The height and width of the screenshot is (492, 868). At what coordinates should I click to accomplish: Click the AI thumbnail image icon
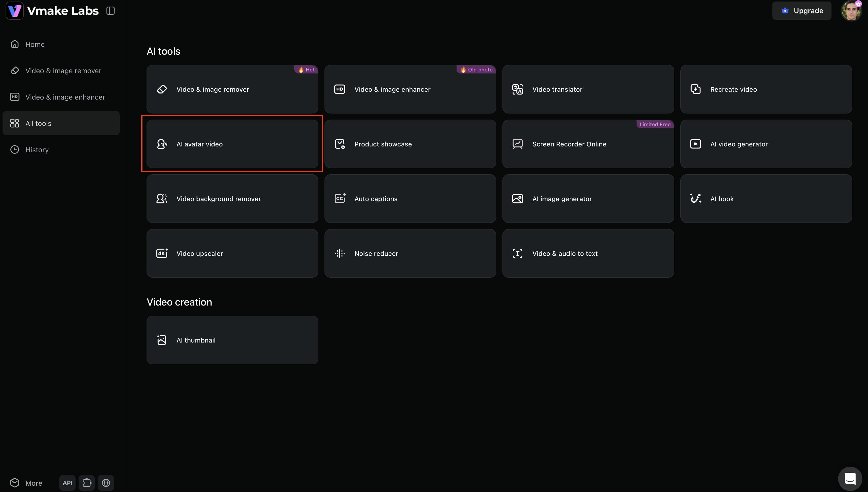tap(162, 340)
